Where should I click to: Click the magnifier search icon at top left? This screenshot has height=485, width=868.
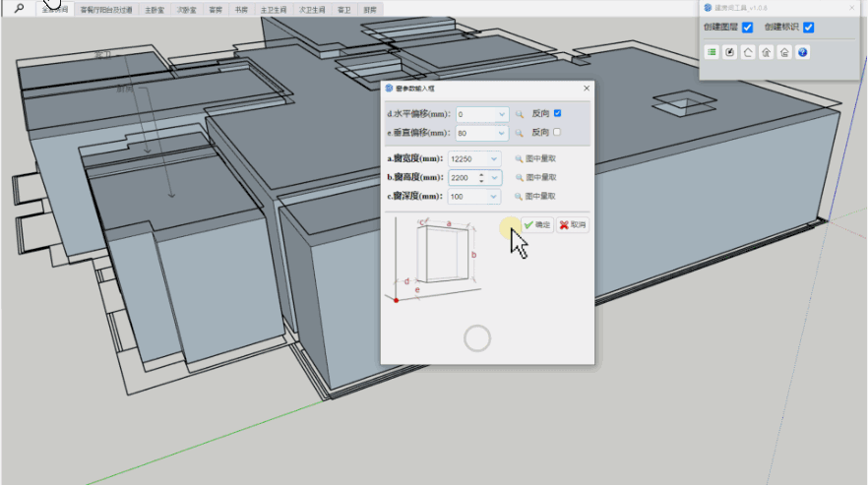coord(19,9)
